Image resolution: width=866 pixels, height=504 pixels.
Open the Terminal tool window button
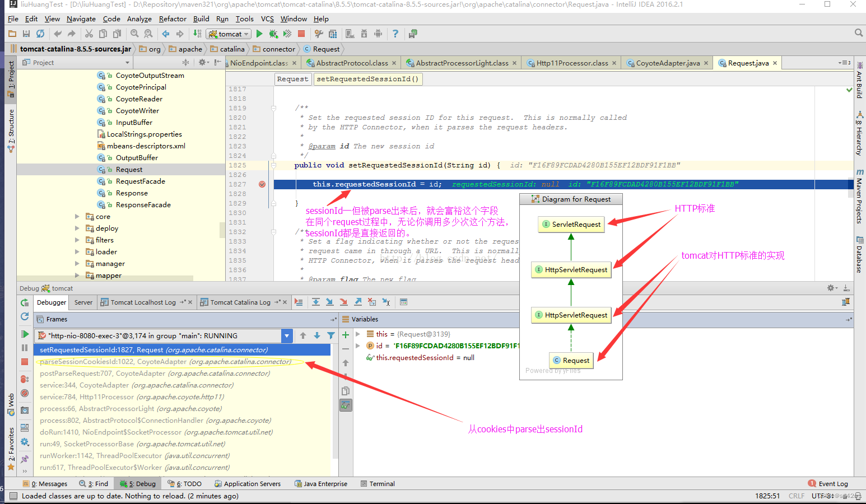click(378, 484)
